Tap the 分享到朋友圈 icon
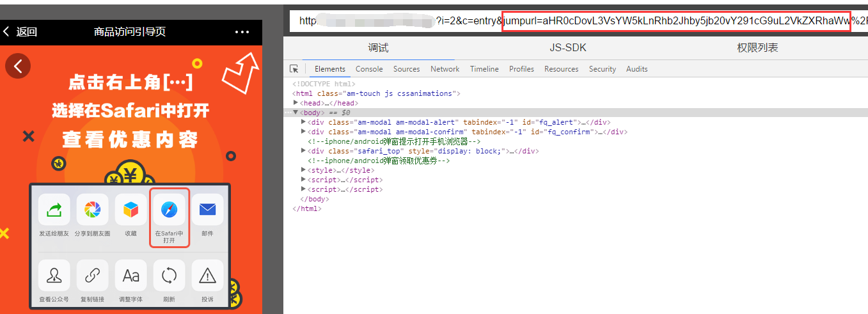Screen dimensions: 868x314 point(93,210)
